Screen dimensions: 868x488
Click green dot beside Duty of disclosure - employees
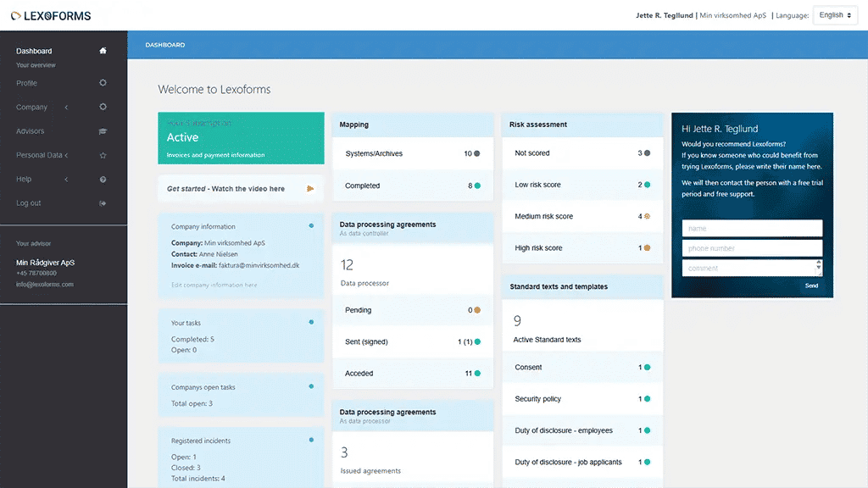(647, 430)
